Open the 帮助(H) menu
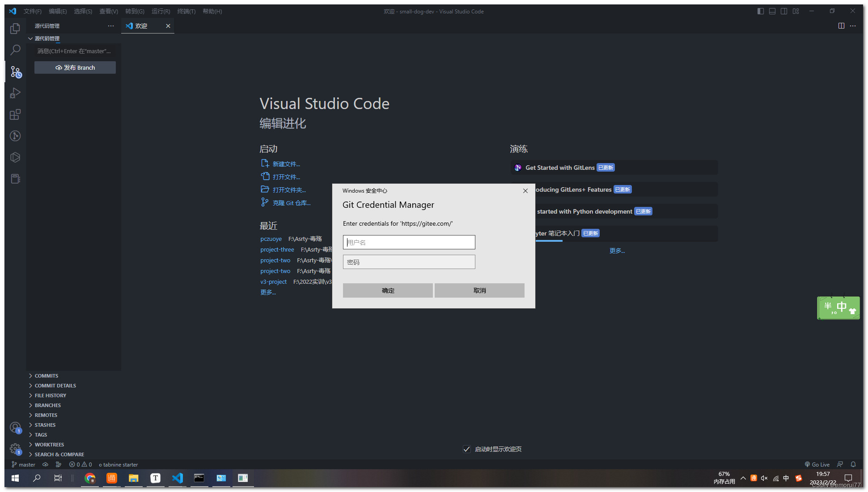Viewport: 868px width, 492px height. tap(212, 11)
